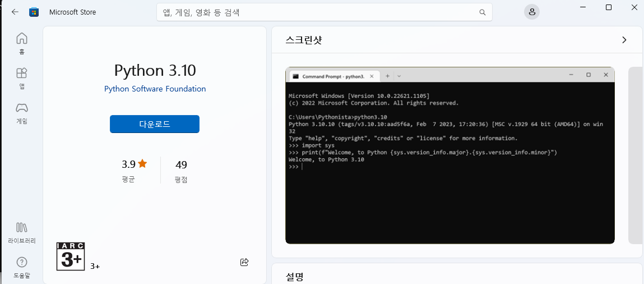Screen dimensions: 644x284
Task: Click the 49 ratings count
Action: pyautogui.click(x=181, y=165)
